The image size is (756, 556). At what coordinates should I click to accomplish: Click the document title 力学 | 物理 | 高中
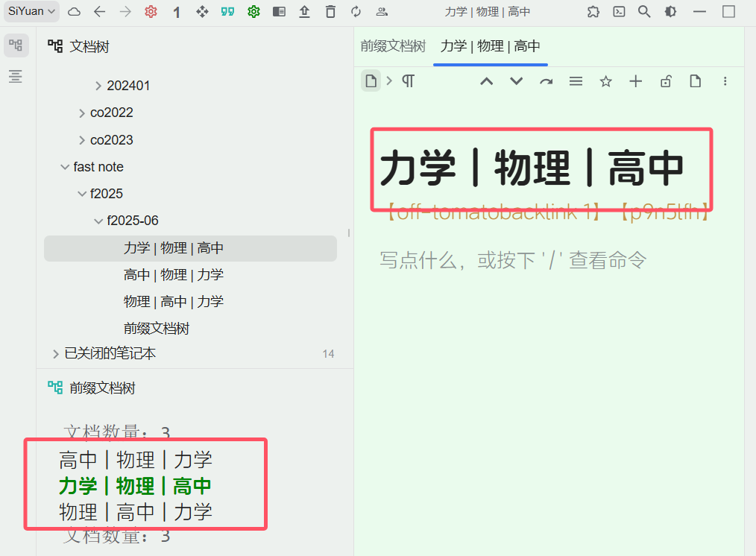click(532, 168)
